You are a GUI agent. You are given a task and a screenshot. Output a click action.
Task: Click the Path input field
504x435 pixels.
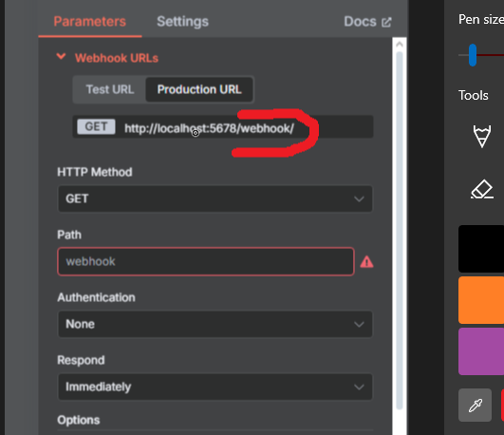point(206,261)
